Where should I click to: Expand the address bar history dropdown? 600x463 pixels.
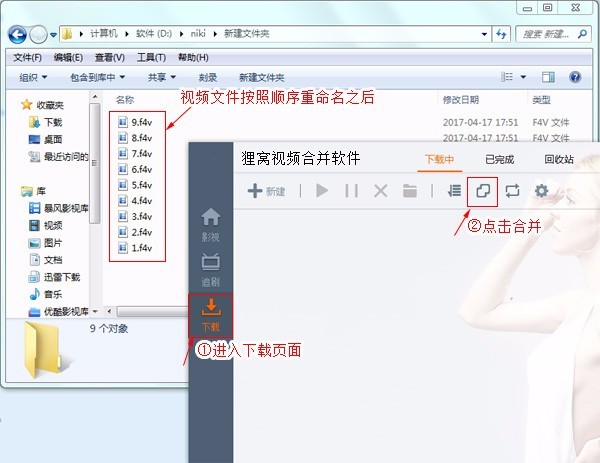tap(484, 34)
